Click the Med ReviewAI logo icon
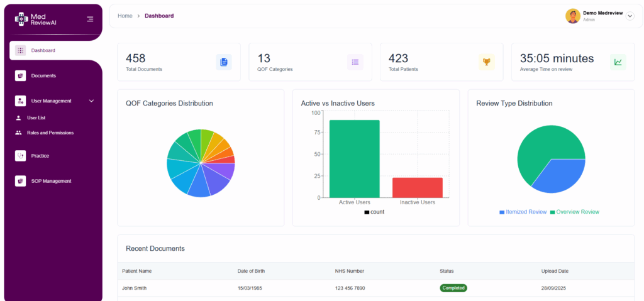This screenshot has width=644, height=301. (x=21, y=19)
